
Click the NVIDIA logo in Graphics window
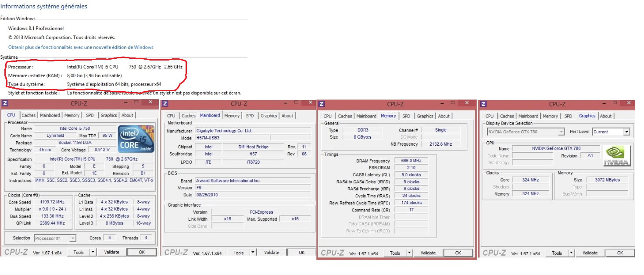point(617,156)
